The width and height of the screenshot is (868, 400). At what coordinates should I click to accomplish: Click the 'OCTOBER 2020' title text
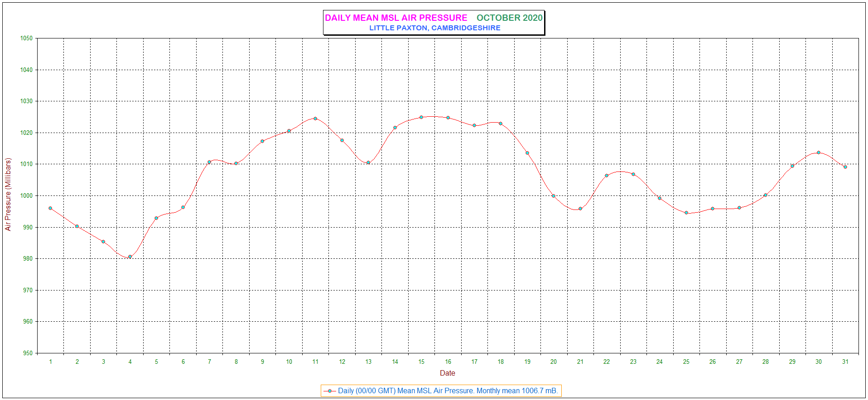tap(509, 18)
